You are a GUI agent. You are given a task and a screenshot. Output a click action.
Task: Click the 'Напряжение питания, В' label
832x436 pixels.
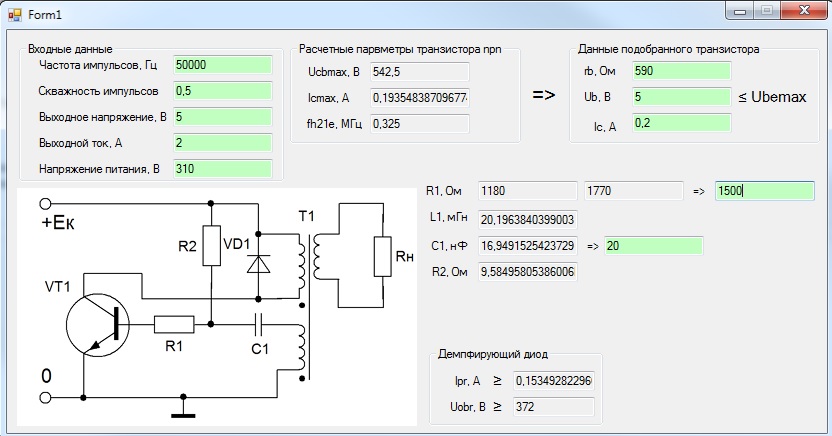pos(99,169)
